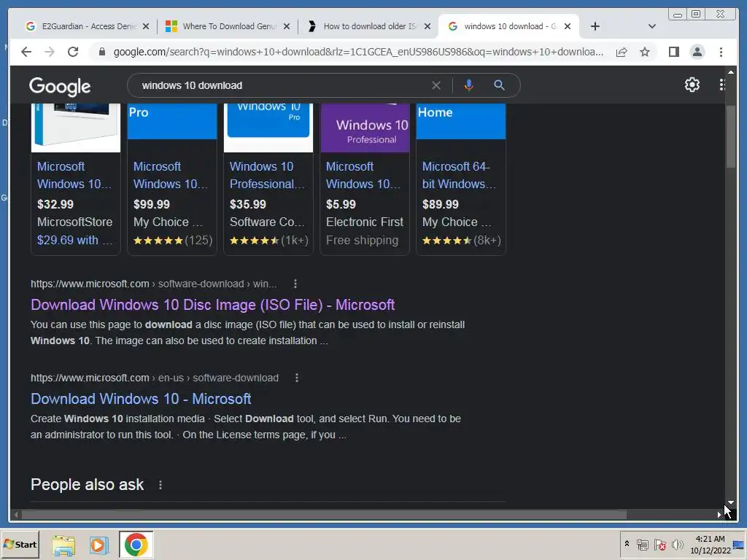Switch to Where To Download Genuine tab
The image size is (747, 560).
click(x=228, y=27)
